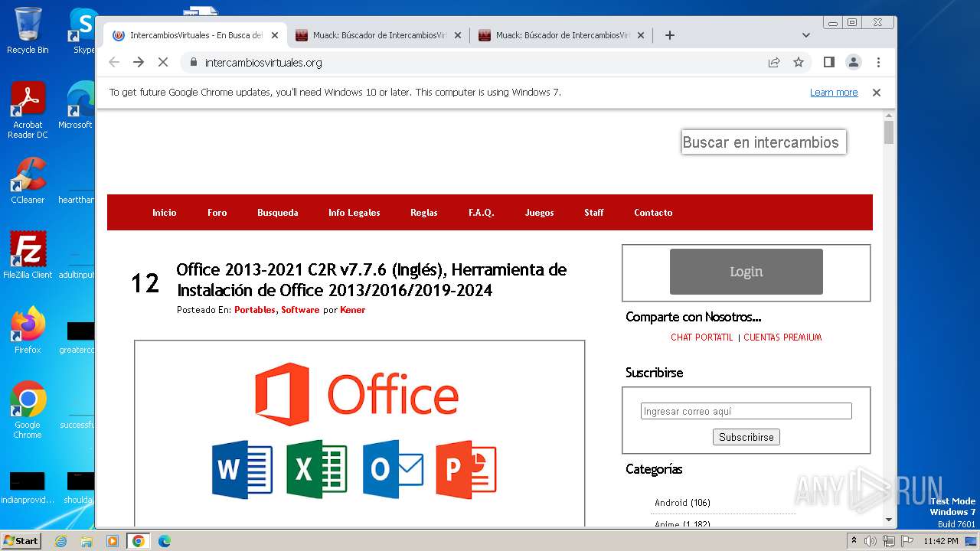Close the IntercambiosVirtuales tab

click(275, 35)
